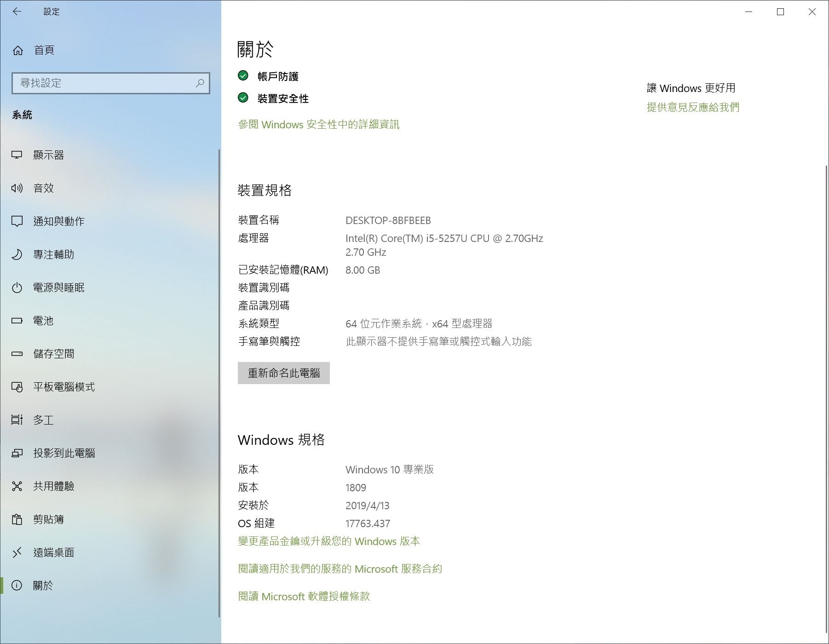Click the 儲存空間 drive icon

tap(17, 354)
